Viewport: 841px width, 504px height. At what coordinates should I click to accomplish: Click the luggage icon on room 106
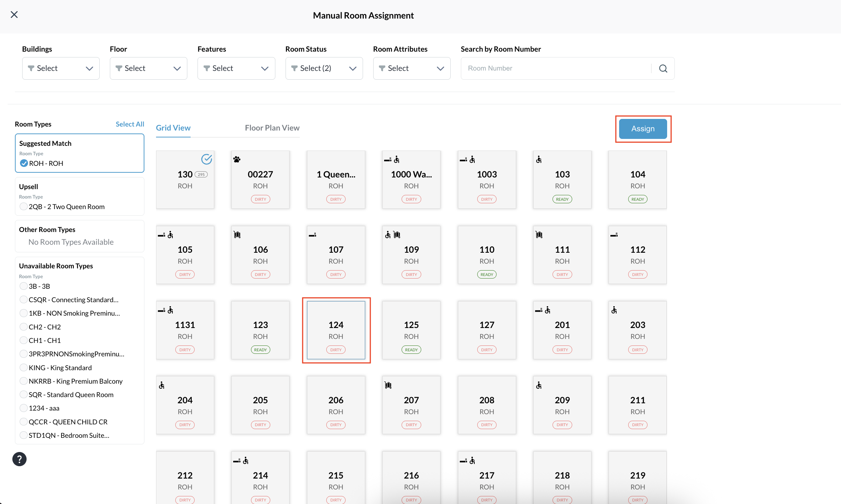(237, 235)
